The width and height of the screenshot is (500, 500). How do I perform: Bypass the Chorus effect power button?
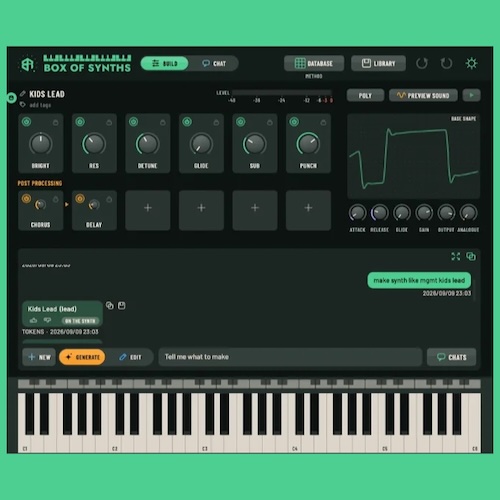point(26,199)
